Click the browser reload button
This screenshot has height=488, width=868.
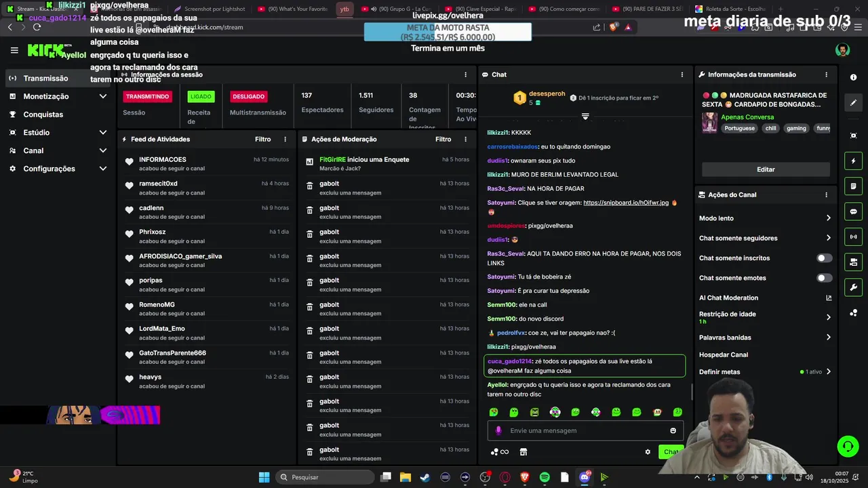coord(37,27)
